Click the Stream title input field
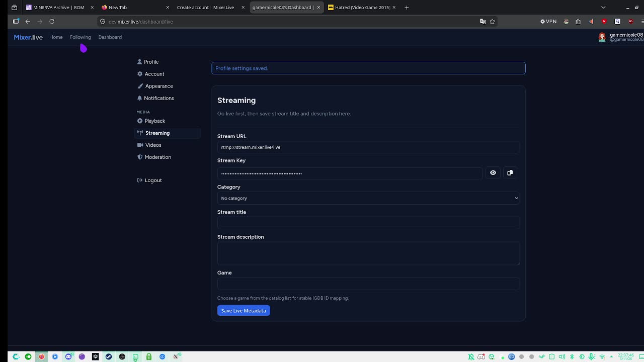This screenshot has width=644, height=362. pyautogui.click(x=369, y=223)
